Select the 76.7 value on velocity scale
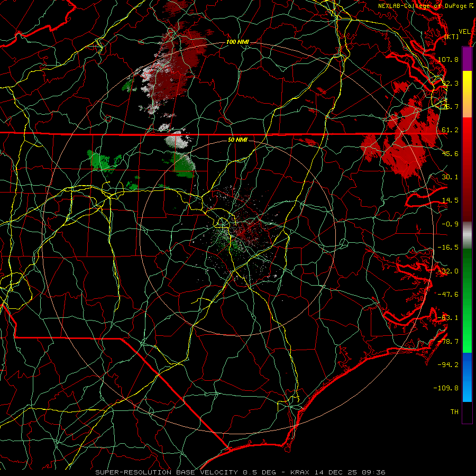476x476 pixels. coord(450,106)
